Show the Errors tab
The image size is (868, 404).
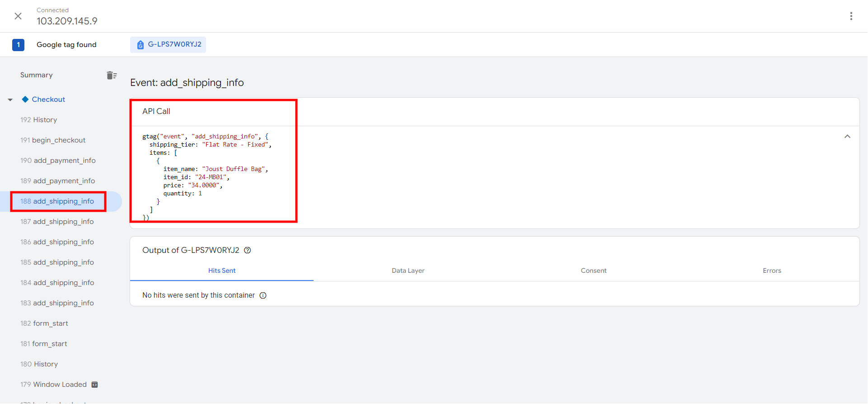pos(771,271)
